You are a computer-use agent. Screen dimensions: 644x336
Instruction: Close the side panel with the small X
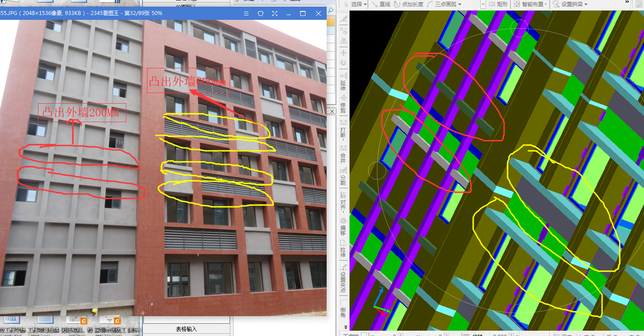(x=333, y=112)
